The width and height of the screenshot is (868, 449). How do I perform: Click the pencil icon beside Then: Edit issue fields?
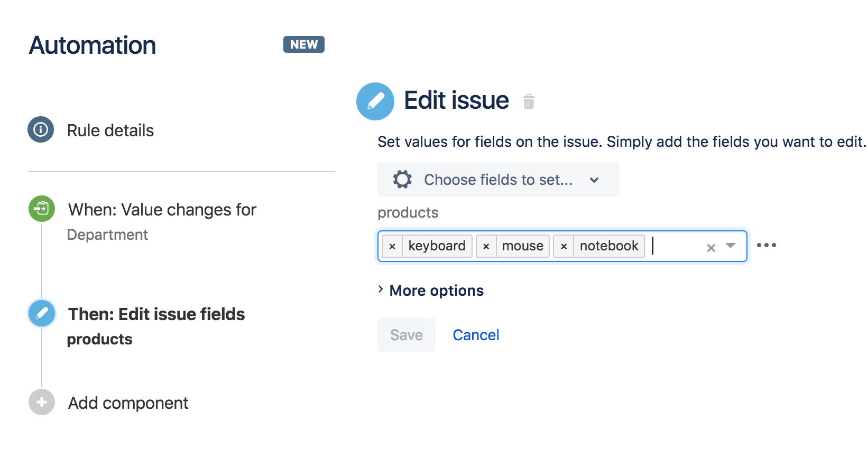point(42,313)
